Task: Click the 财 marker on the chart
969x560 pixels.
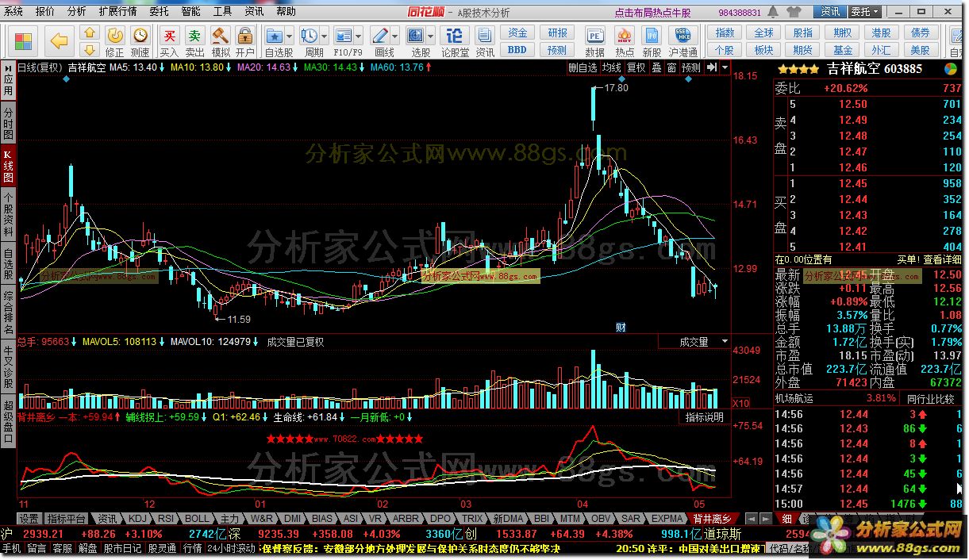Action: (x=621, y=327)
